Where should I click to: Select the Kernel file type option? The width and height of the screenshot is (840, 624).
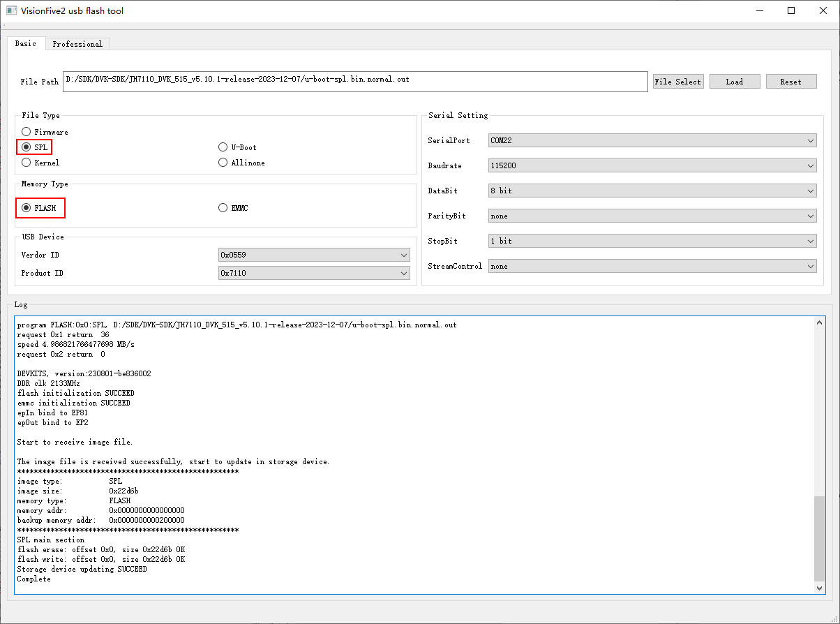point(27,163)
